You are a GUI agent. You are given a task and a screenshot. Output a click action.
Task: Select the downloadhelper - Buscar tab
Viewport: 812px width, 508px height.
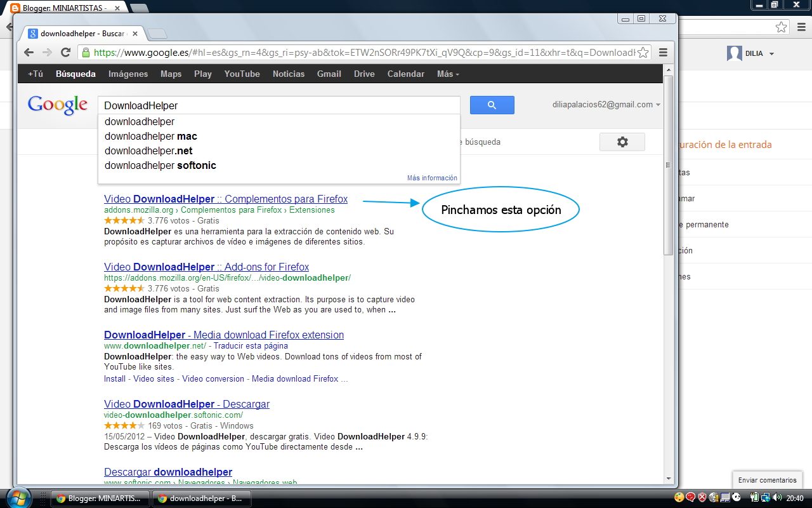point(82,33)
